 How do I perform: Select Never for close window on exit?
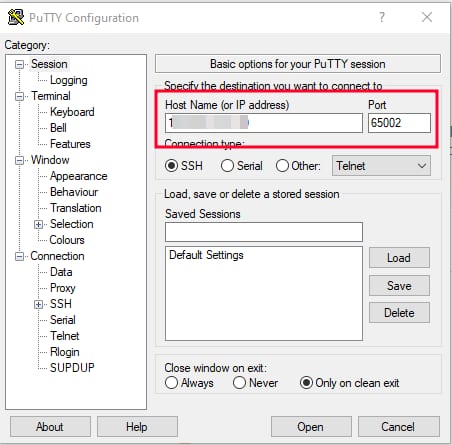[x=239, y=383]
